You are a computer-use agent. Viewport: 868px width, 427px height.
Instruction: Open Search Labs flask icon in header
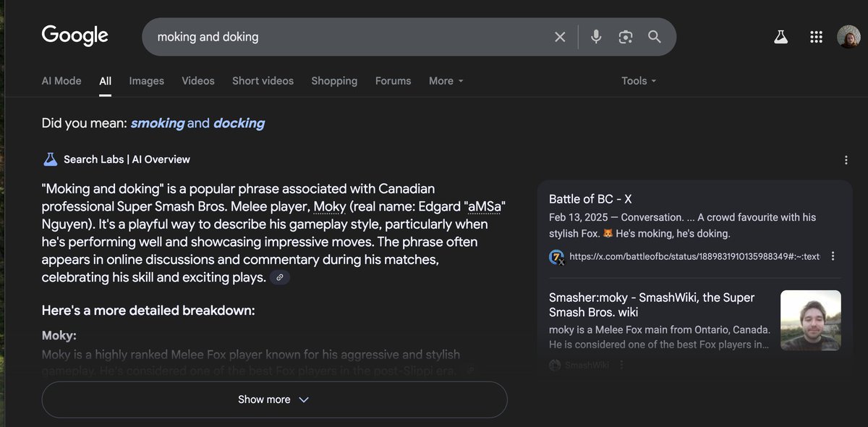(x=780, y=37)
